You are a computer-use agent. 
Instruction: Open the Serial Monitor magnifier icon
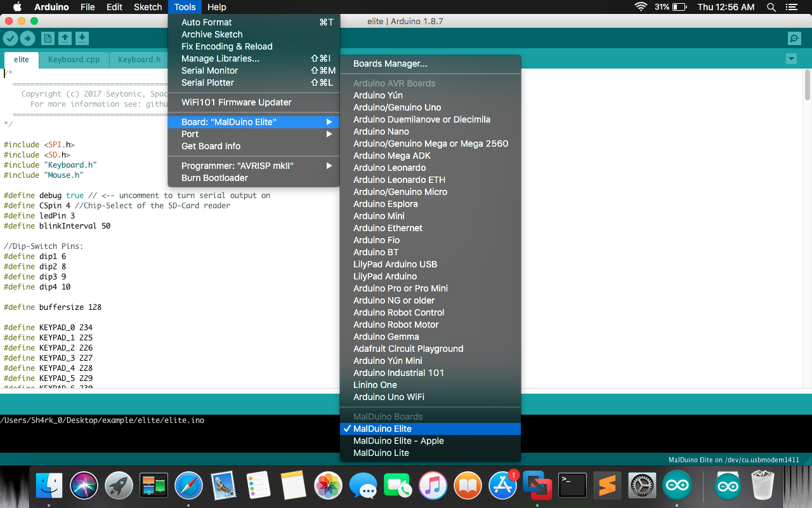coord(794,38)
